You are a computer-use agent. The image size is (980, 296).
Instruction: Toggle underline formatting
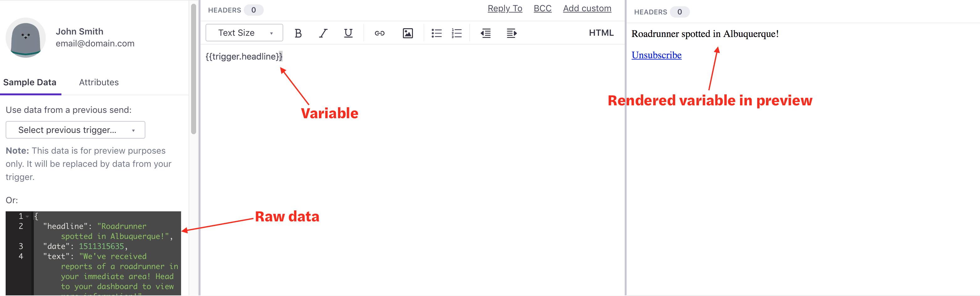click(x=348, y=33)
